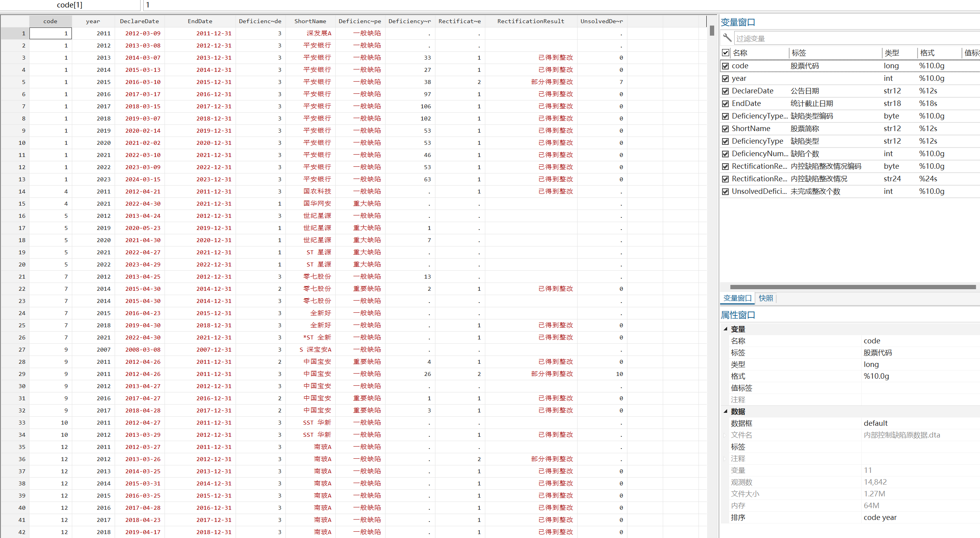Click the RectificationResult column header

coord(530,21)
